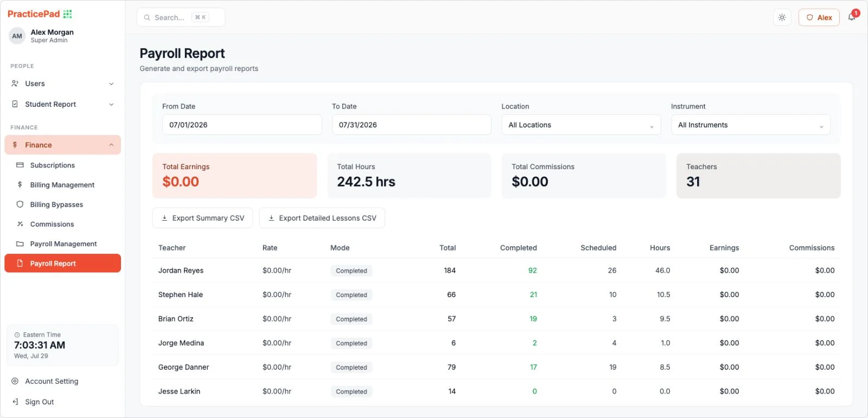
Task: Toggle the light/dark theme sun icon
Action: click(782, 17)
